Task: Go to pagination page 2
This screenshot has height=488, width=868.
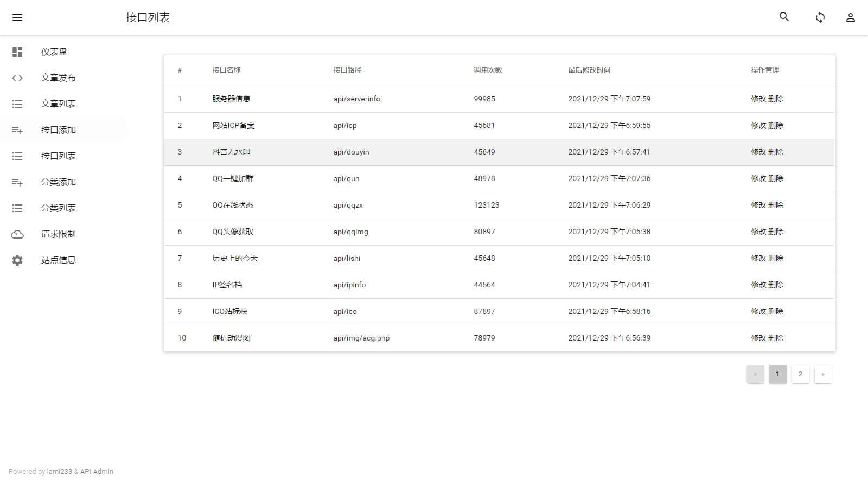Action: pos(800,374)
